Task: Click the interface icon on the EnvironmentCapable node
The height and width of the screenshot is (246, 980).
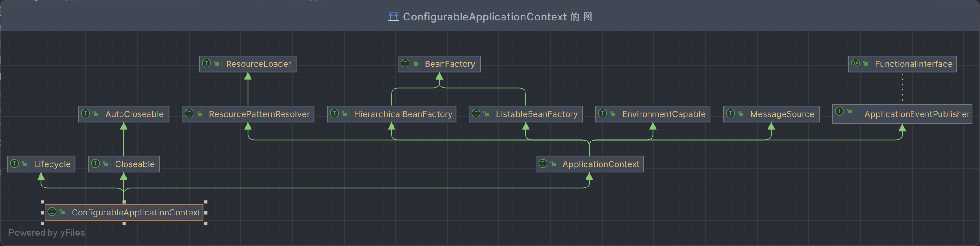Action: (602, 113)
